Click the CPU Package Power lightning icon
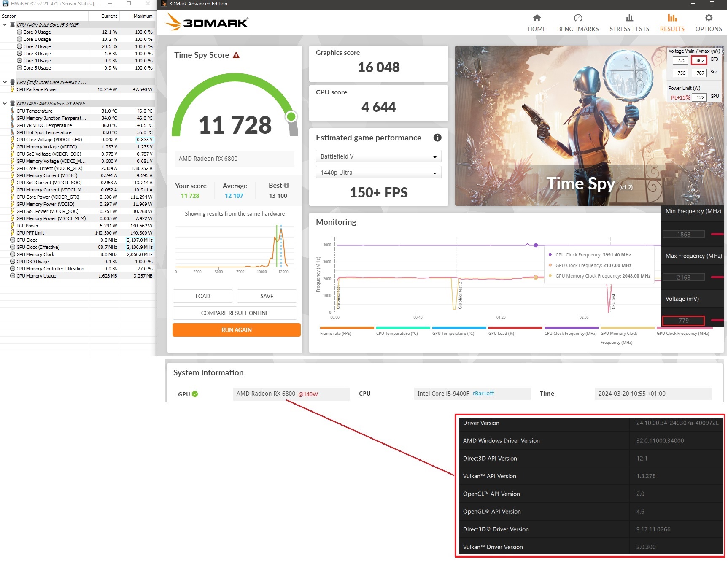The image size is (728, 561). point(13,89)
